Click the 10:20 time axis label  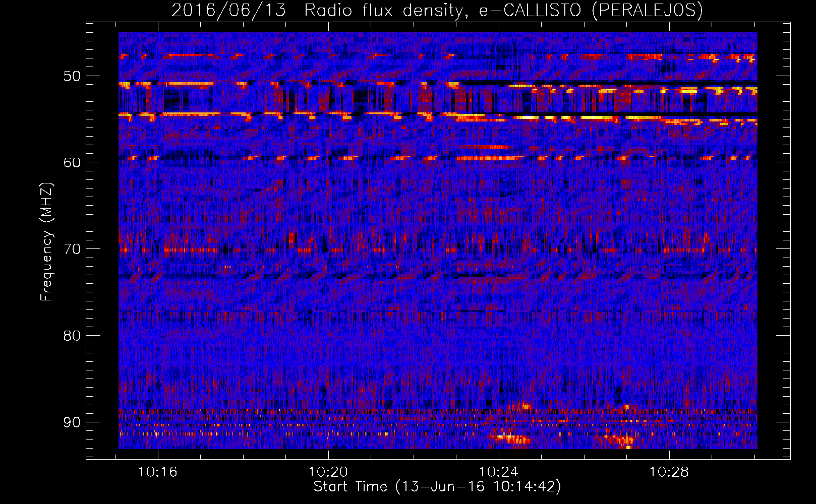tap(328, 472)
